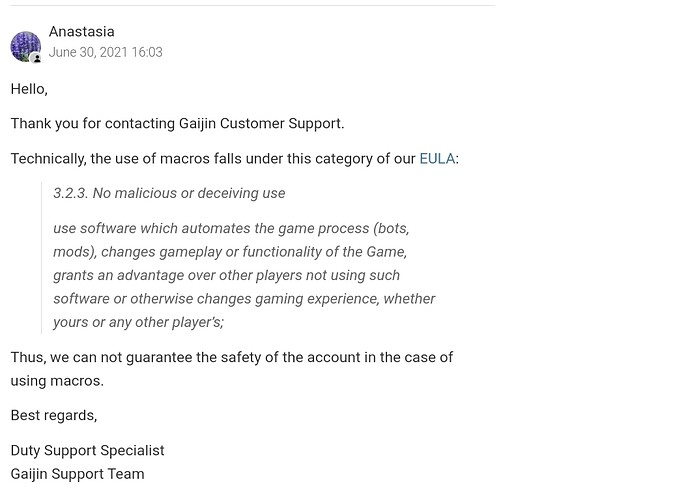
Task: Click the vertical bar beside the blockquote
Action: click(41, 258)
